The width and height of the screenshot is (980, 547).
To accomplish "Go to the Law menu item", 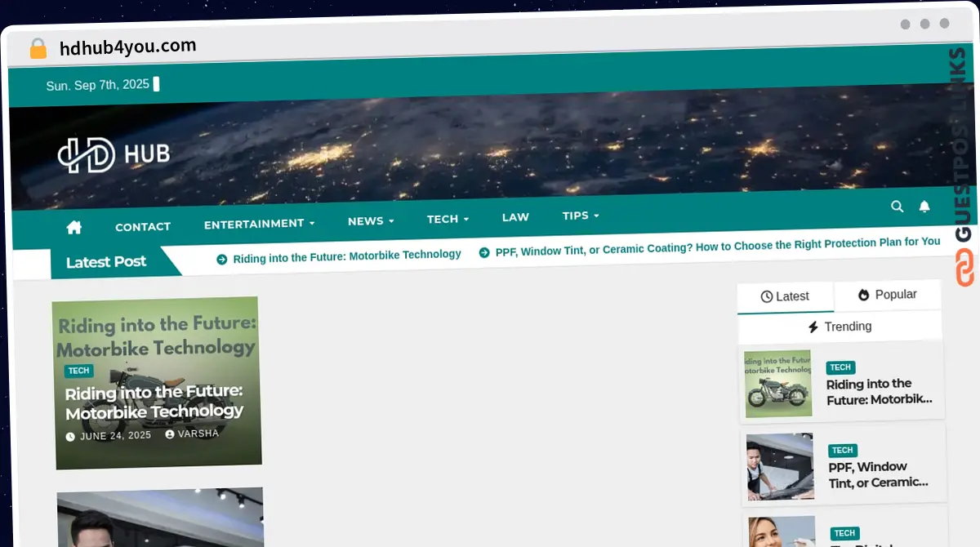I will click(x=515, y=217).
